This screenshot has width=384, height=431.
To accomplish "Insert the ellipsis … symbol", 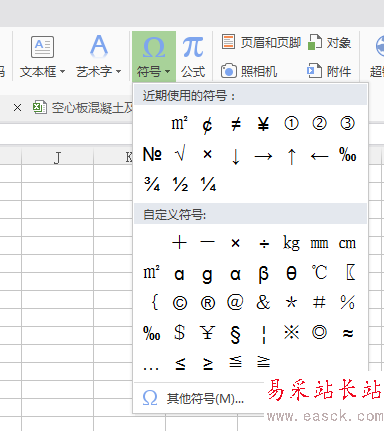I will pos(151,368).
